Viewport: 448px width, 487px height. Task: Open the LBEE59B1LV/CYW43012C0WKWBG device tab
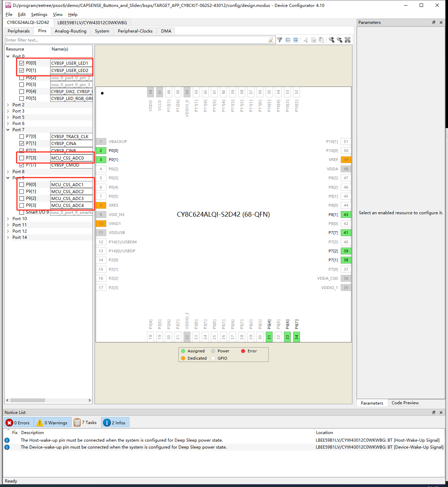(x=92, y=22)
